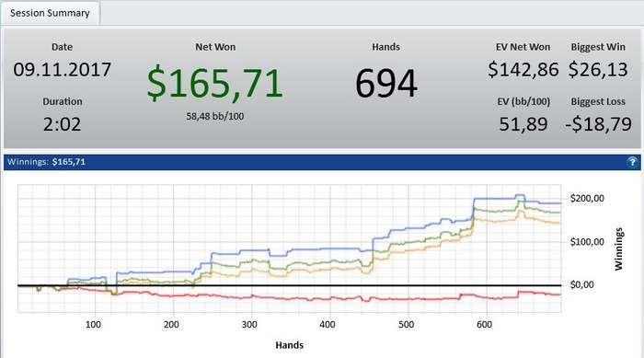Click the Duration label
This screenshot has width=644, height=358.
(63, 101)
